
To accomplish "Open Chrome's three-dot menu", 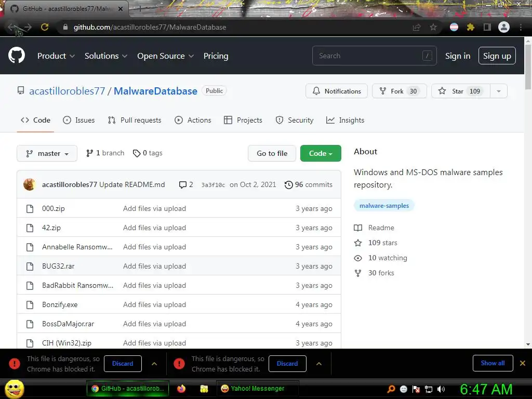I will tap(521, 27).
